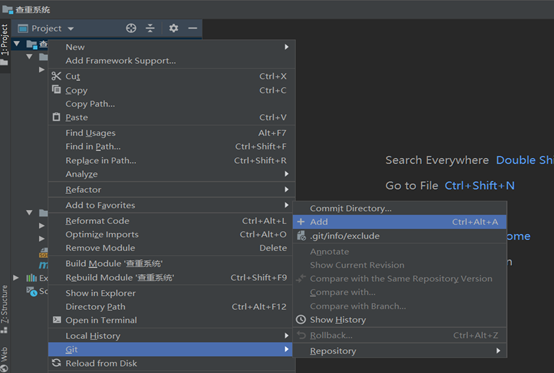Click the Cut scissors icon
This screenshot has height=373, width=554.
coord(56,76)
